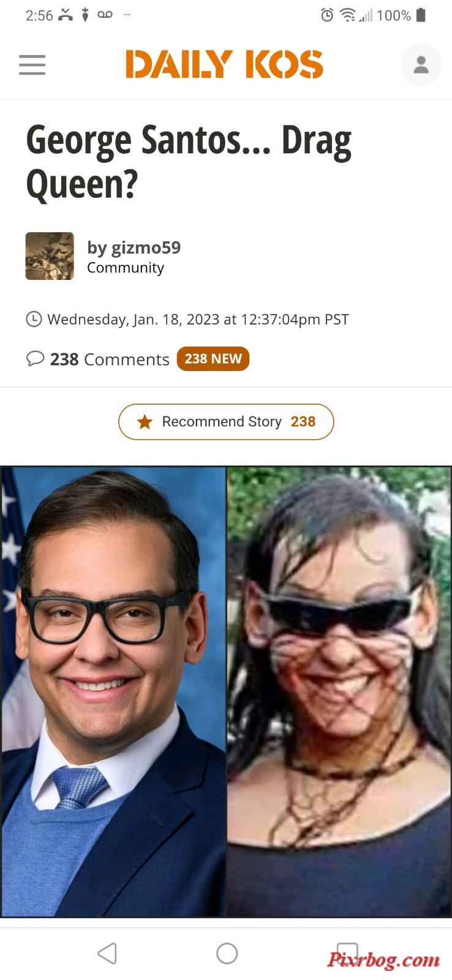Tap the battery indicator in status bar
Viewport: 452px width, 980px height.
[421, 15]
